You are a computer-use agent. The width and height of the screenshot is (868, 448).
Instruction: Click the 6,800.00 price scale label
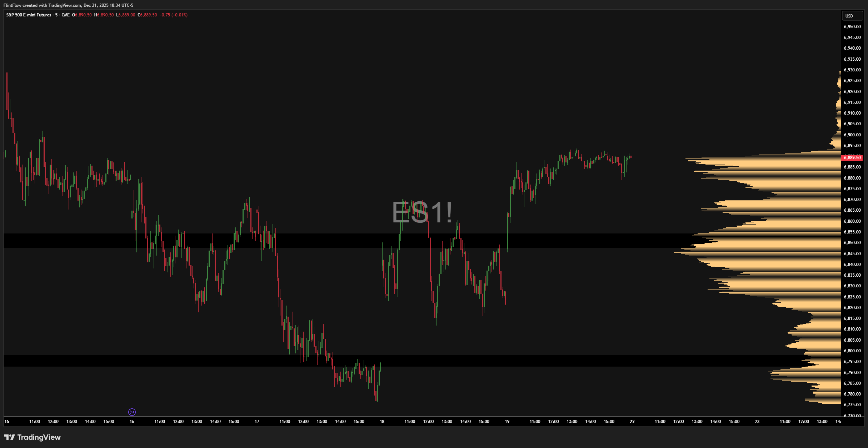(852, 351)
